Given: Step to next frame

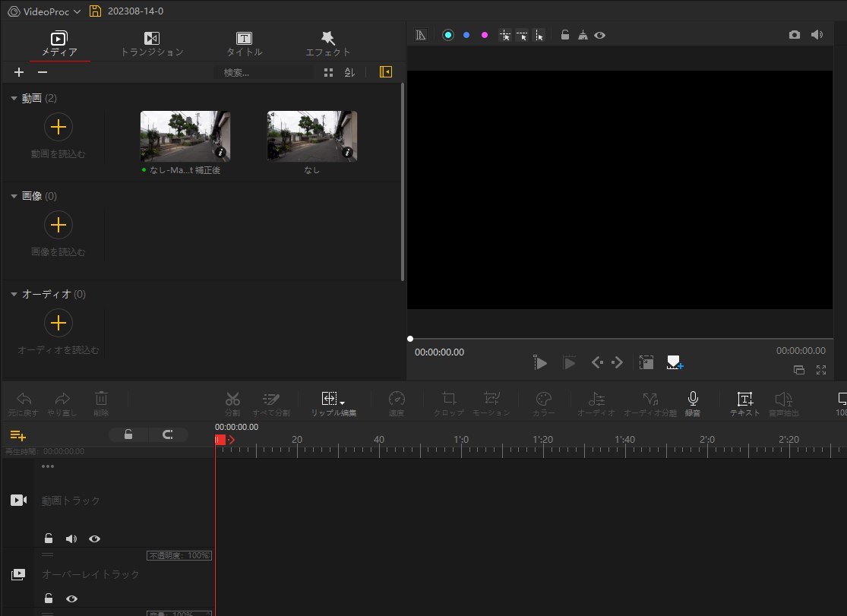Looking at the screenshot, I should pyautogui.click(x=618, y=362).
